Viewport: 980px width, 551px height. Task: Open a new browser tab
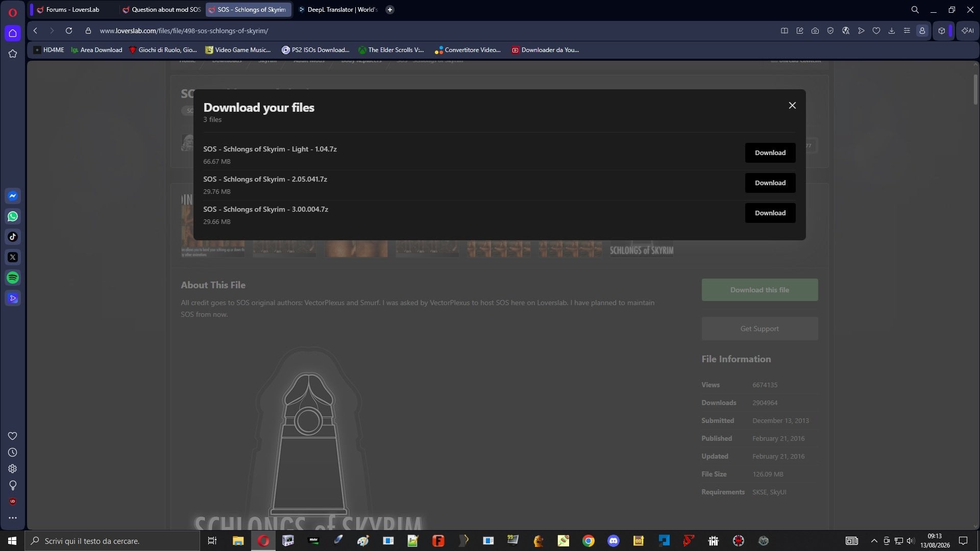point(390,10)
